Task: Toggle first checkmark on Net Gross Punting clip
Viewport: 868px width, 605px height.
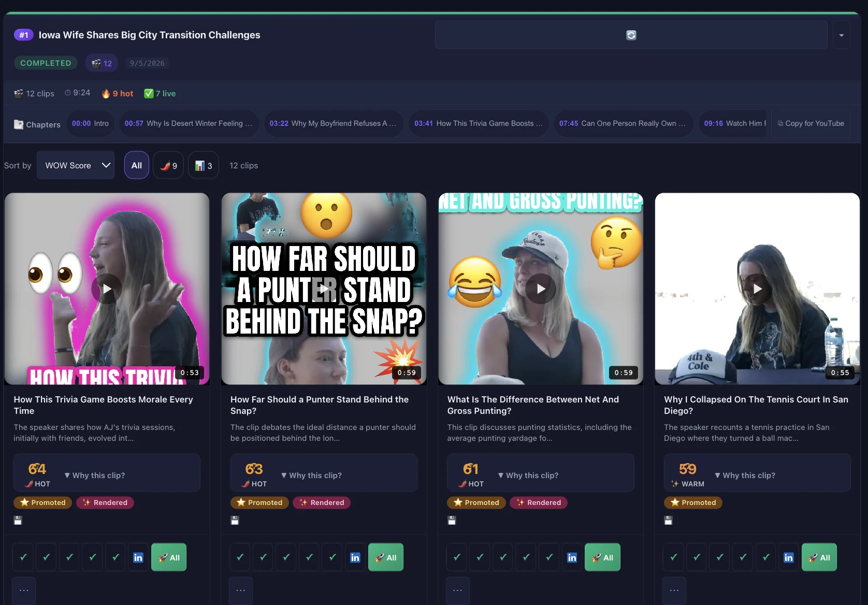Action: (457, 557)
